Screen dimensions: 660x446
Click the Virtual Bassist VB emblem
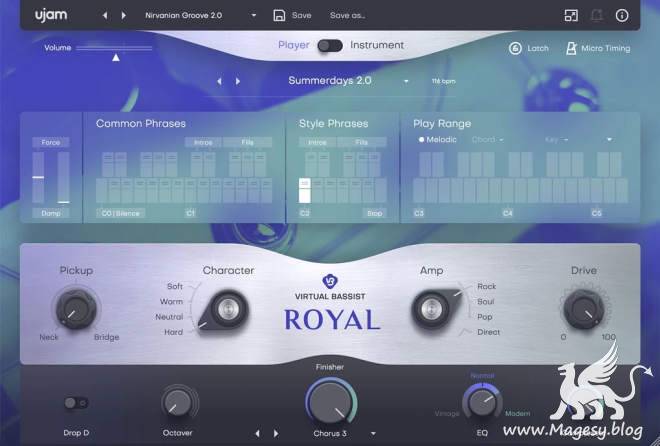click(x=330, y=281)
